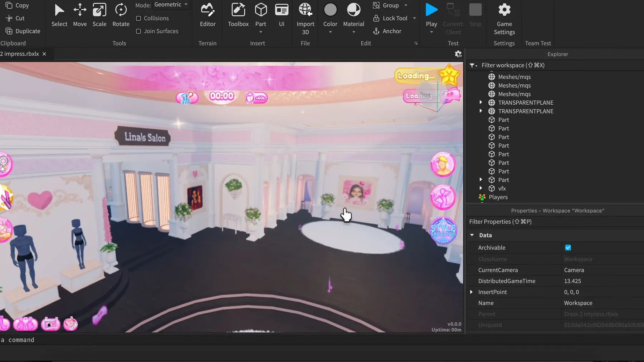Group the selected objects
This screenshot has height=362, width=644.
386,5
